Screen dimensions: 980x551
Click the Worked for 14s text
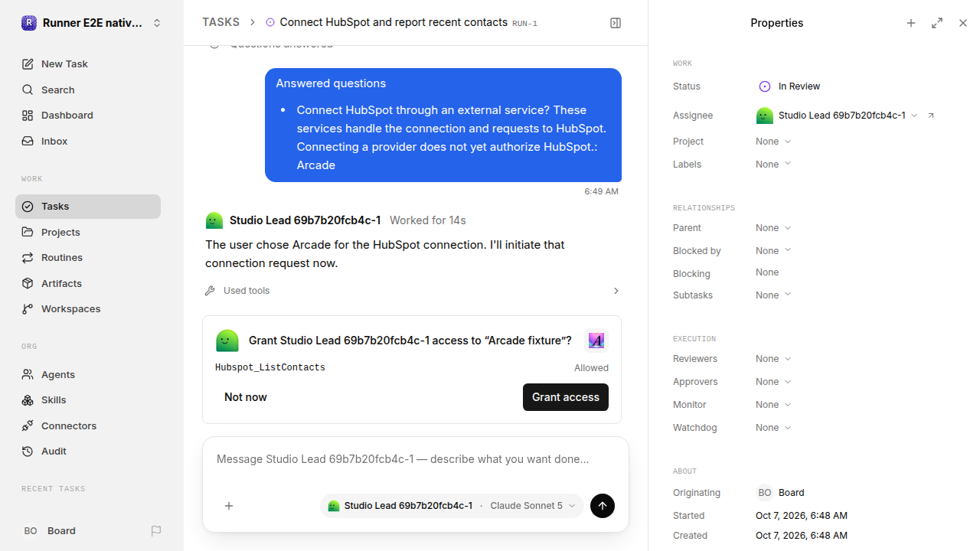(428, 220)
